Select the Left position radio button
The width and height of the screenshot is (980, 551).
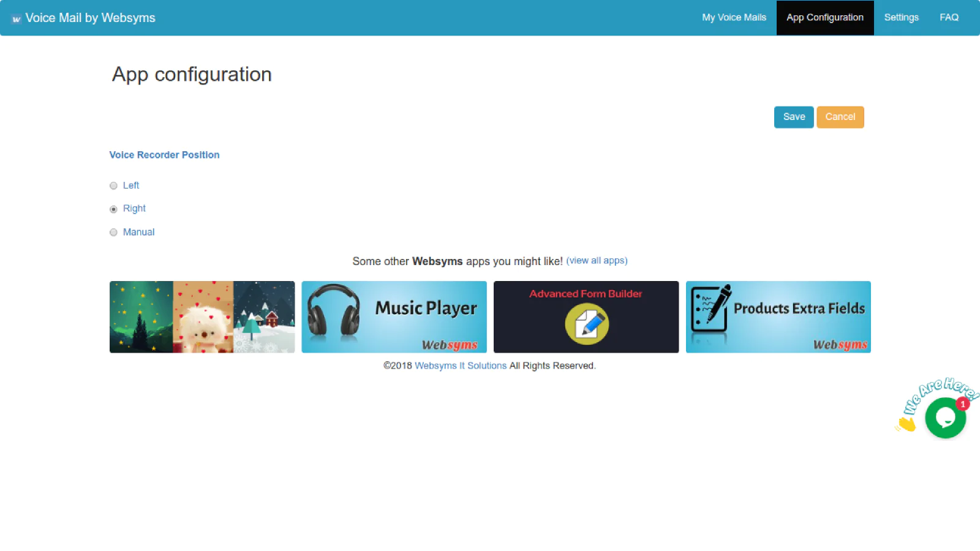click(113, 186)
